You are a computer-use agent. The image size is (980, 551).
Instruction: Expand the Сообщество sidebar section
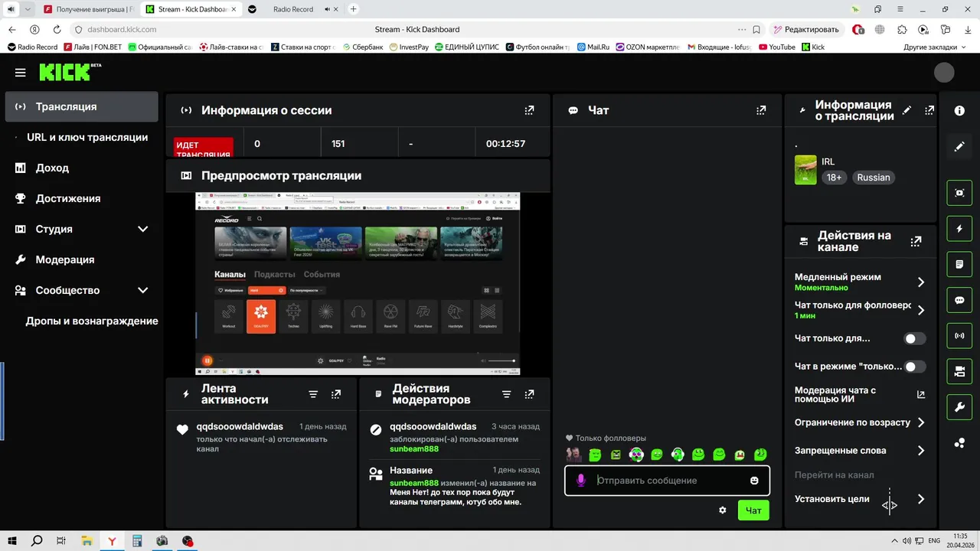pyautogui.click(x=142, y=290)
